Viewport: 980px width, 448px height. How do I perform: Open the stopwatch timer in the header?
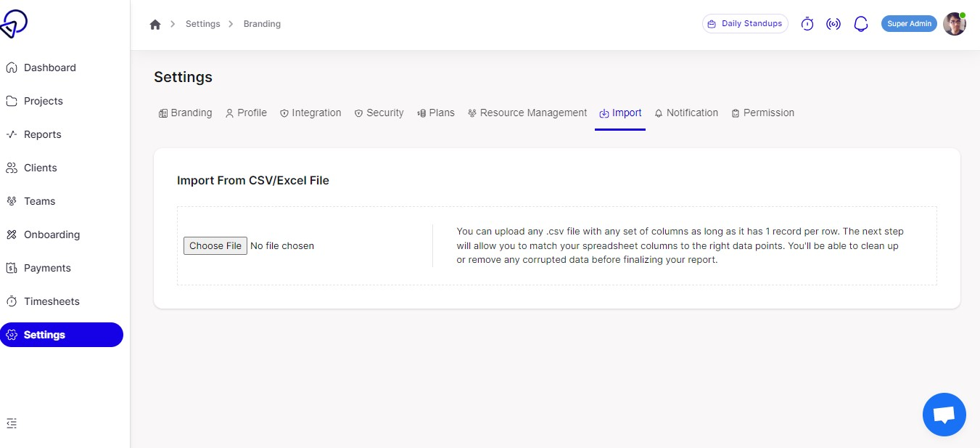[807, 23]
